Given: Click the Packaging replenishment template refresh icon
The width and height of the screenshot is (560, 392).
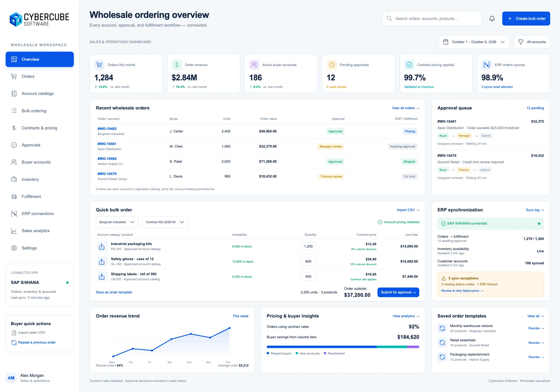Looking at the screenshot, I should pyautogui.click(x=442, y=357).
